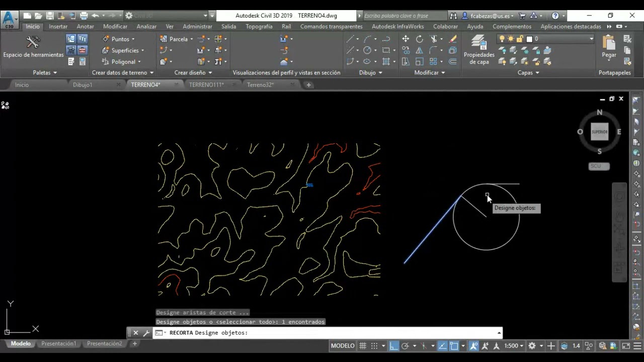Expand the Crear datos de terreno panel

click(x=123, y=72)
